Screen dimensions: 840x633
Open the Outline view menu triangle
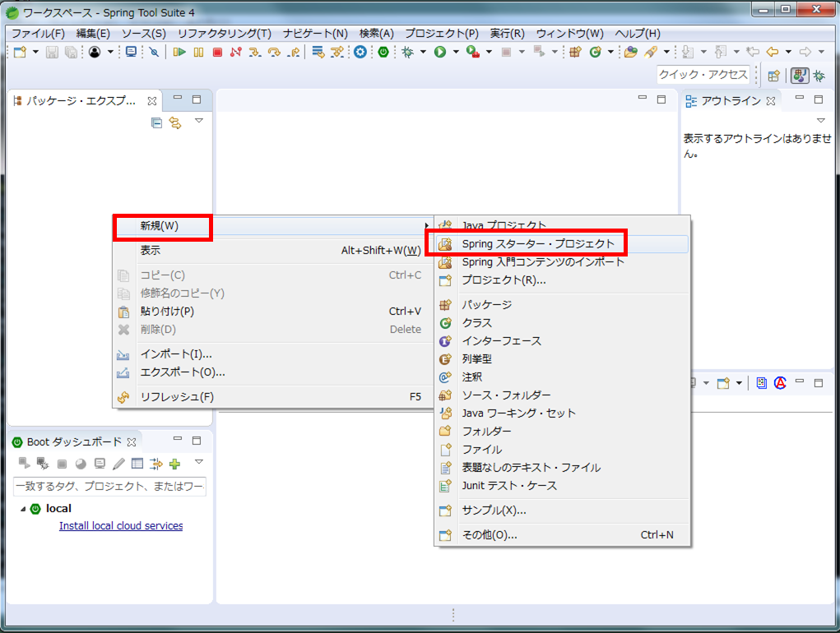tap(819, 122)
